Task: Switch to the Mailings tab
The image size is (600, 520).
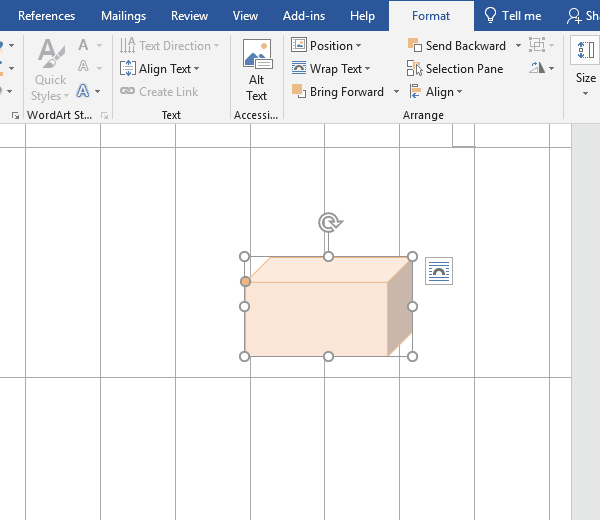Action: pyautogui.click(x=123, y=16)
